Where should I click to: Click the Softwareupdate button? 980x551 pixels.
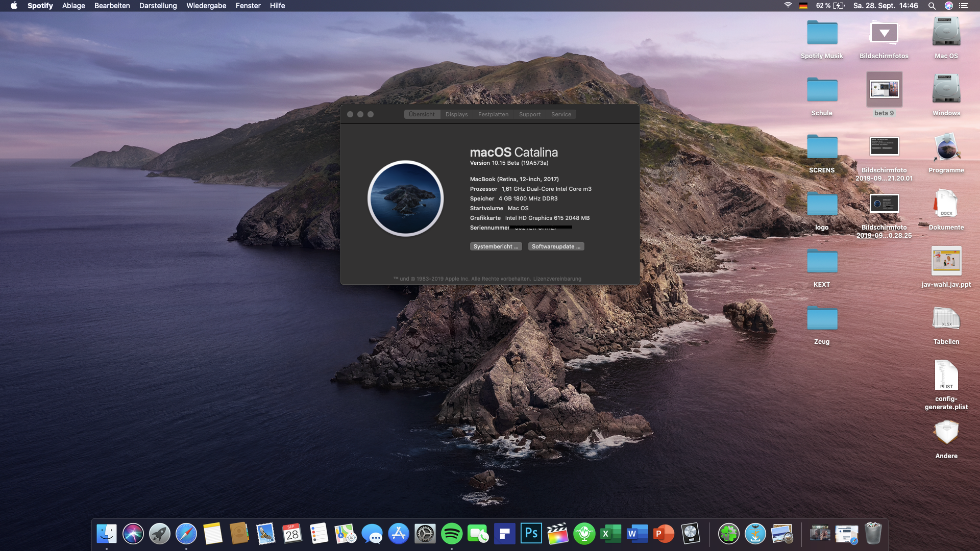[556, 246]
